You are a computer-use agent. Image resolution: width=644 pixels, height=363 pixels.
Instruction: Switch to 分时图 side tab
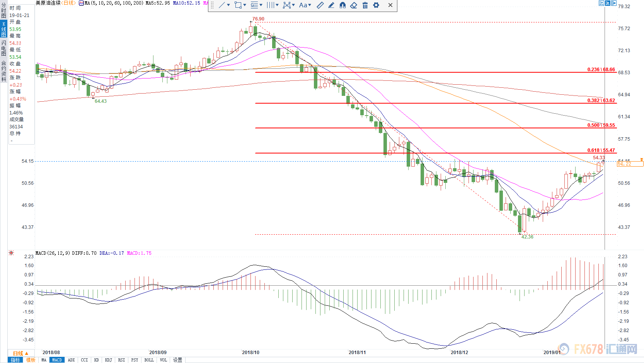3,10
